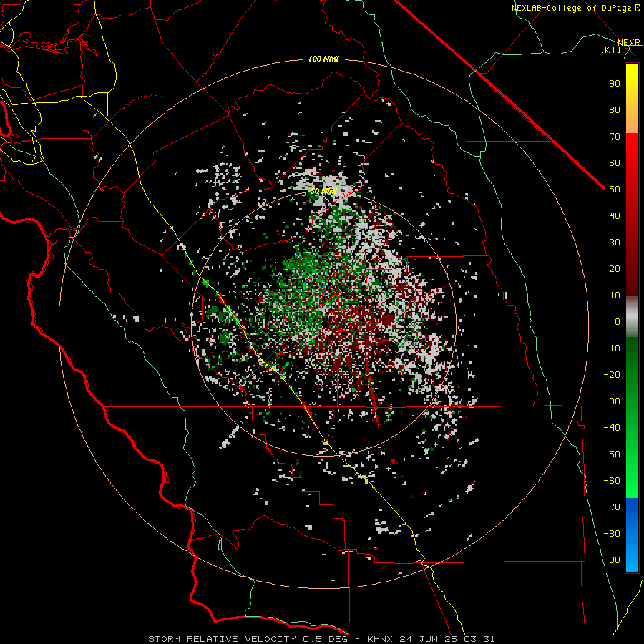Click the -20 value on the velocity scale
Screen dimensions: 644x644
pos(612,374)
